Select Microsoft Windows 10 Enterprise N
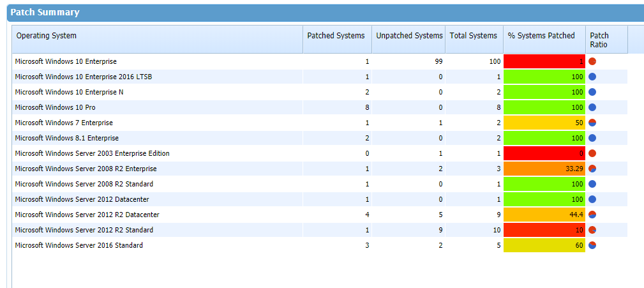 (69, 92)
